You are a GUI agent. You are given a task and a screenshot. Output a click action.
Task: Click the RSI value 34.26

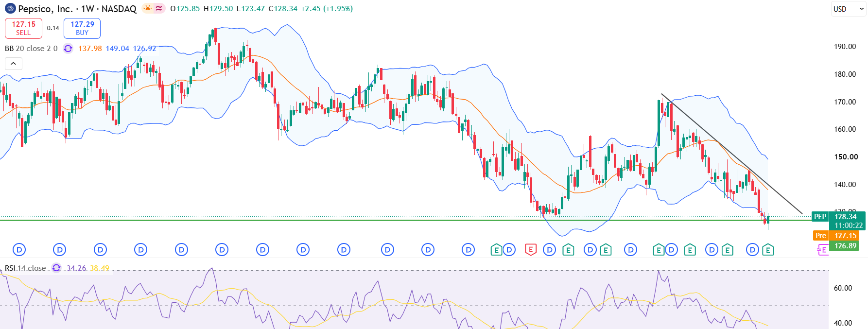point(76,268)
